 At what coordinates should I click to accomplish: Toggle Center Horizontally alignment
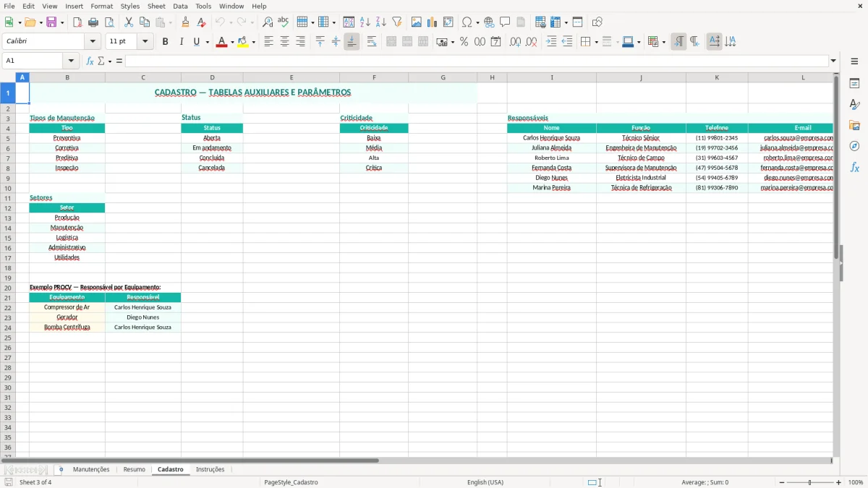point(285,42)
